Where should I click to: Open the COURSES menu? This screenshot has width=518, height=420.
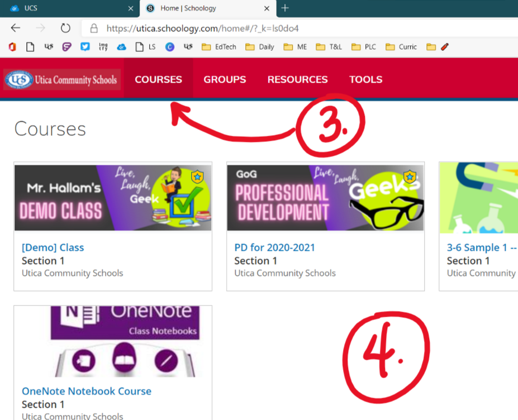click(x=158, y=79)
